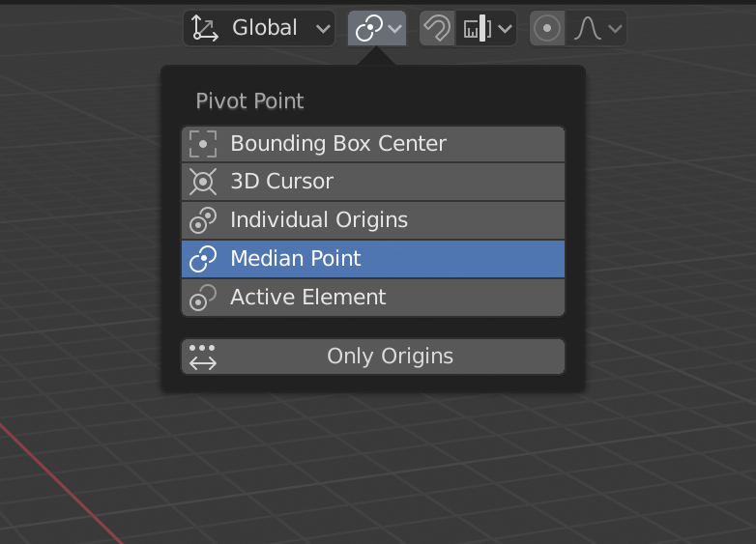Click the transform orientation axes icon
This screenshot has height=544, width=756.
pyautogui.click(x=204, y=28)
